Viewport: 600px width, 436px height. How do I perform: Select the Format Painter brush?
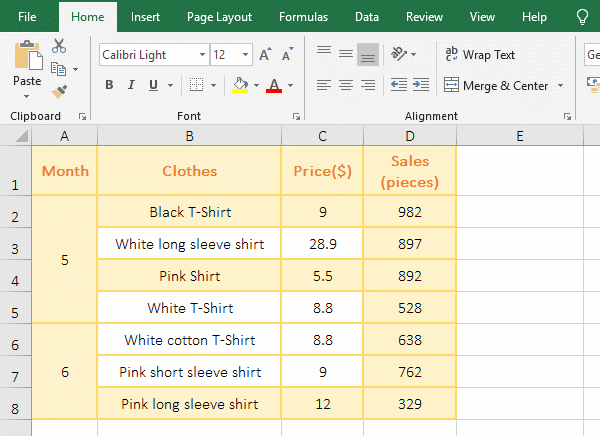[x=59, y=91]
